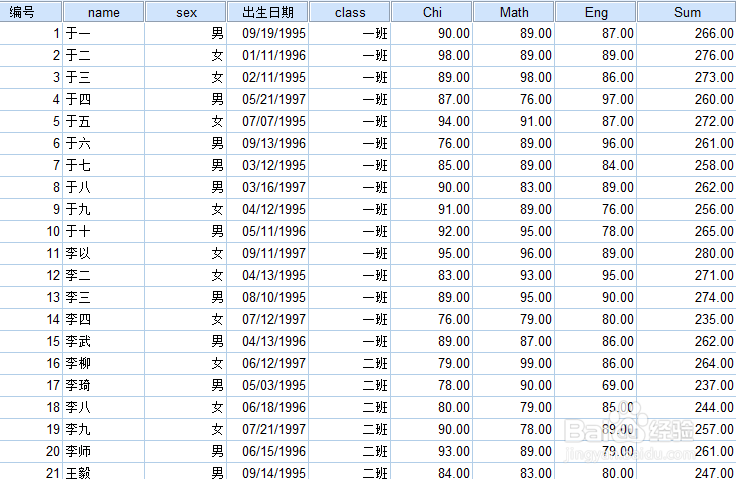
Task: Click the class column header
Action: [350, 12]
